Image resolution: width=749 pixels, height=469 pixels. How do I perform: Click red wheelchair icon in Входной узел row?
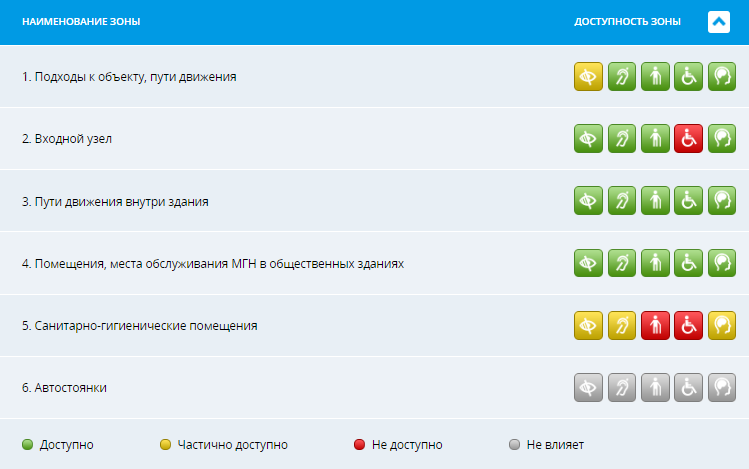click(688, 139)
